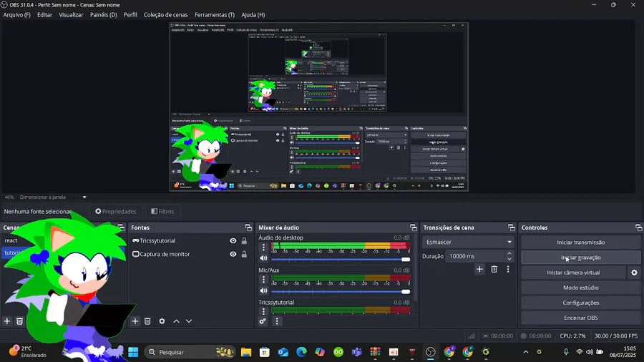The height and width of the screenshot is (362, 644).
Task: Remove selected source with trash icon
Action: click(x=147, y=321)
